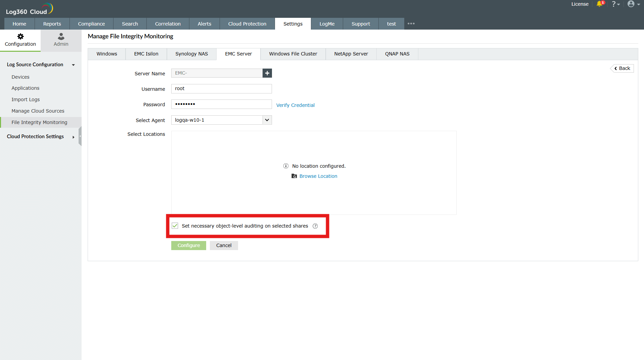Click inside the Username field
The width and height of the screenshot is (644, 360).
pos(221,88)
